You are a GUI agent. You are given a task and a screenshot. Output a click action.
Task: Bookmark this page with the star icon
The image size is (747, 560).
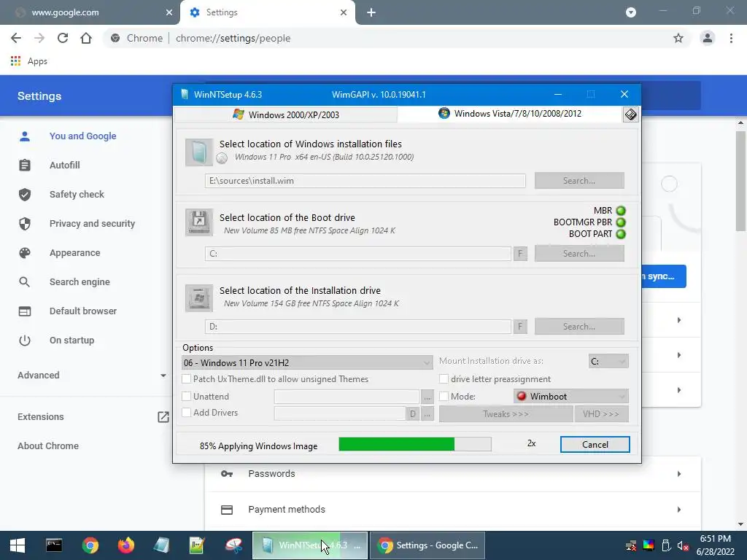click(678, 38)
